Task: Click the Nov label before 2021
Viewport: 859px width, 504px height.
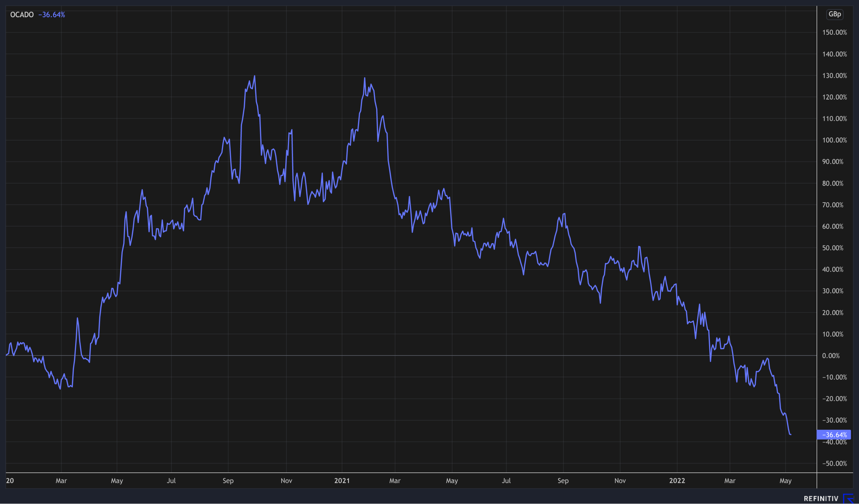Action: [286, 480]
